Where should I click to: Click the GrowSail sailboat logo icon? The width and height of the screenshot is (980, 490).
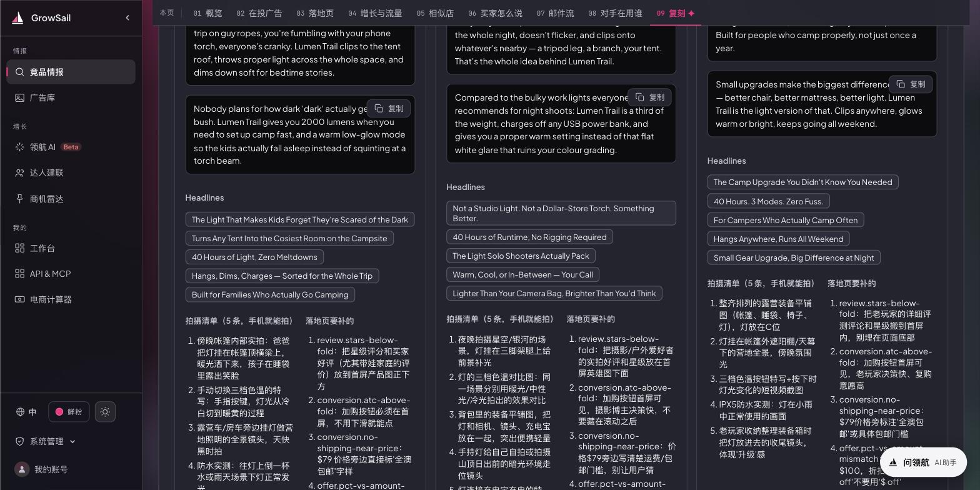pyautogui.click(x=18, y=18)
